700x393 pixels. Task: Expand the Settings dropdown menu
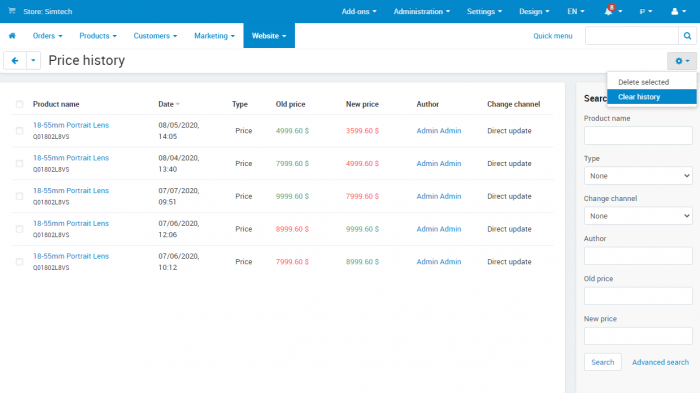pos(484,12)
